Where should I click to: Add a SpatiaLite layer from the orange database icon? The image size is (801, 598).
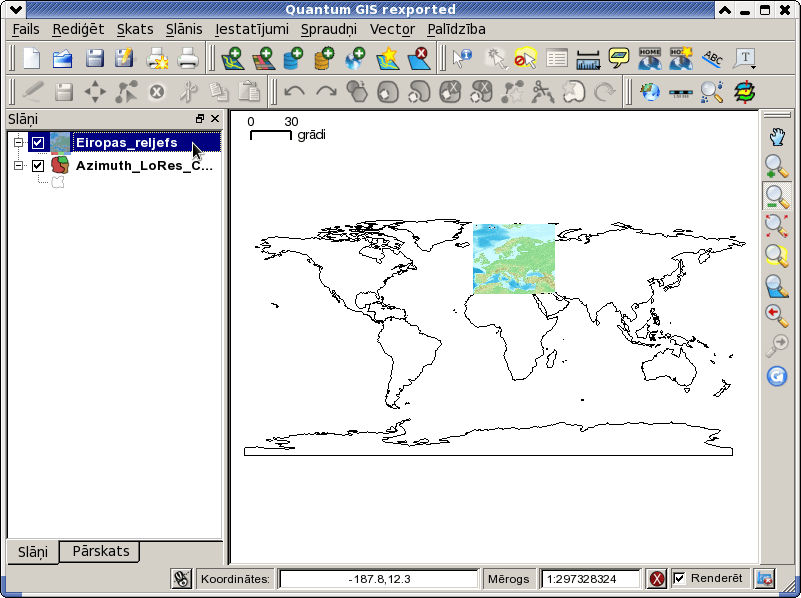[x=325, y=58]
